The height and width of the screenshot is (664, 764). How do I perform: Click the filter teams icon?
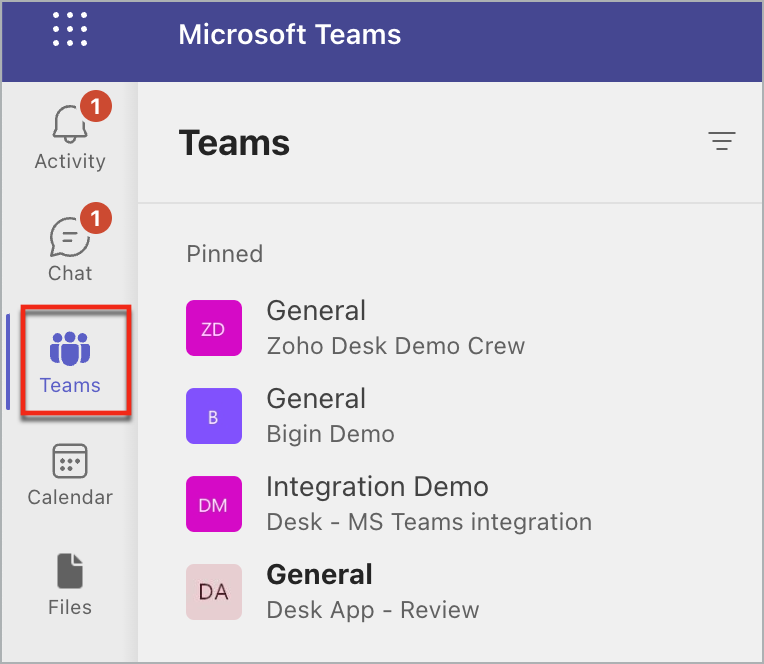pyautogui.click(x=721, y=142)
